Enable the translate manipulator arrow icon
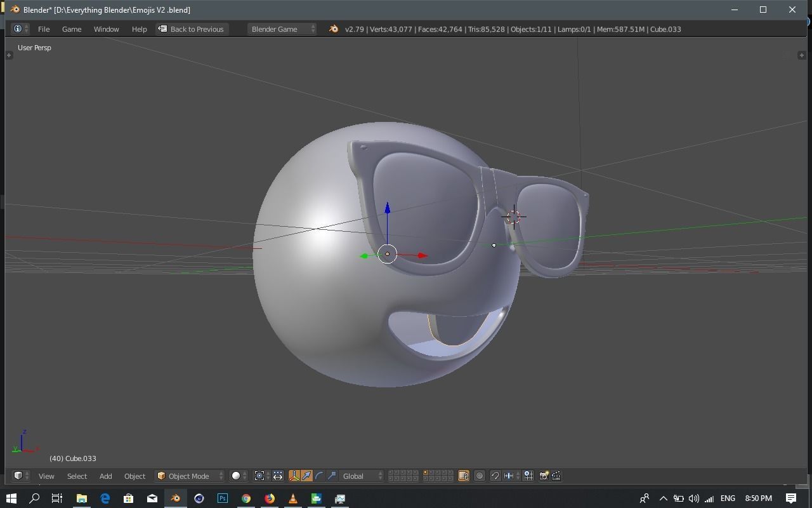The image size is (812, 508). (x=306, y=476)
